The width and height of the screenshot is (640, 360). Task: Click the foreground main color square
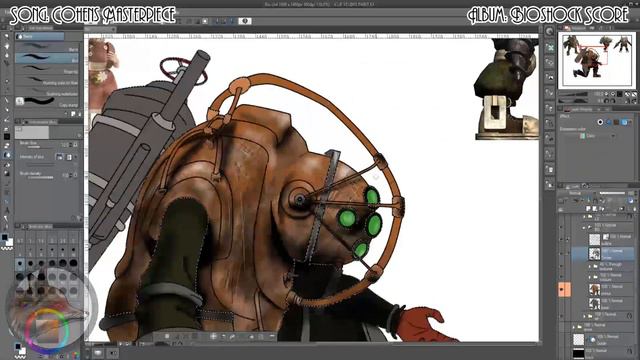4,237
